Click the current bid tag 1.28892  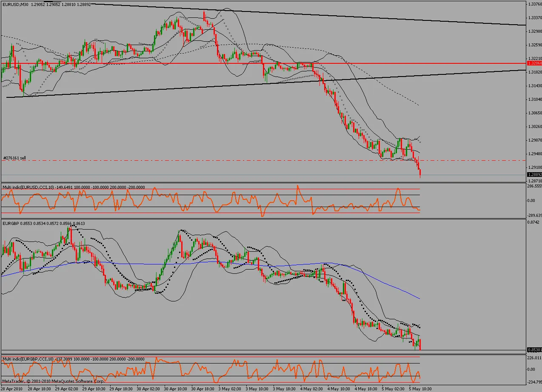tap(533, 174)
